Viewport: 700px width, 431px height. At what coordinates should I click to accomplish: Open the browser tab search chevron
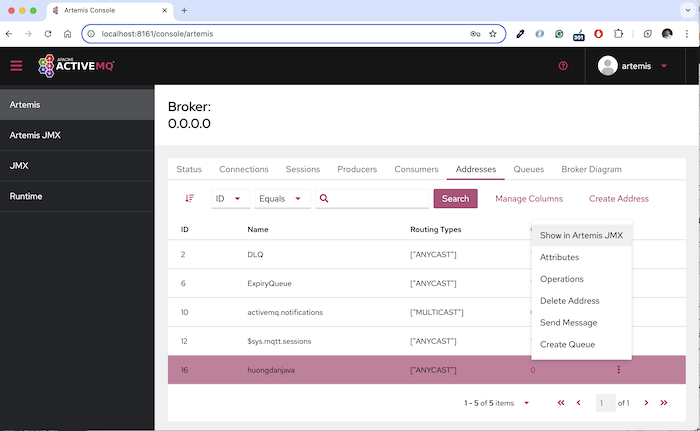point(688,10)
